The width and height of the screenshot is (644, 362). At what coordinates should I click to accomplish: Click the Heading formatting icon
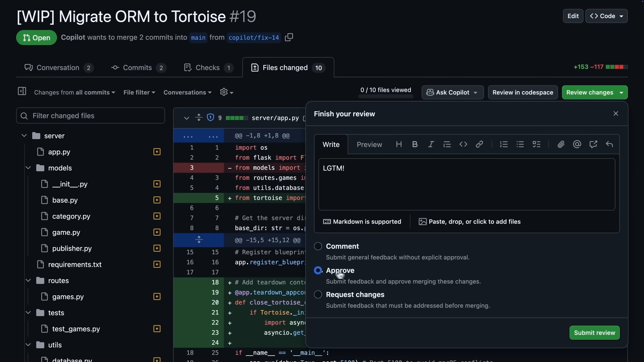(x=399, y=144)
